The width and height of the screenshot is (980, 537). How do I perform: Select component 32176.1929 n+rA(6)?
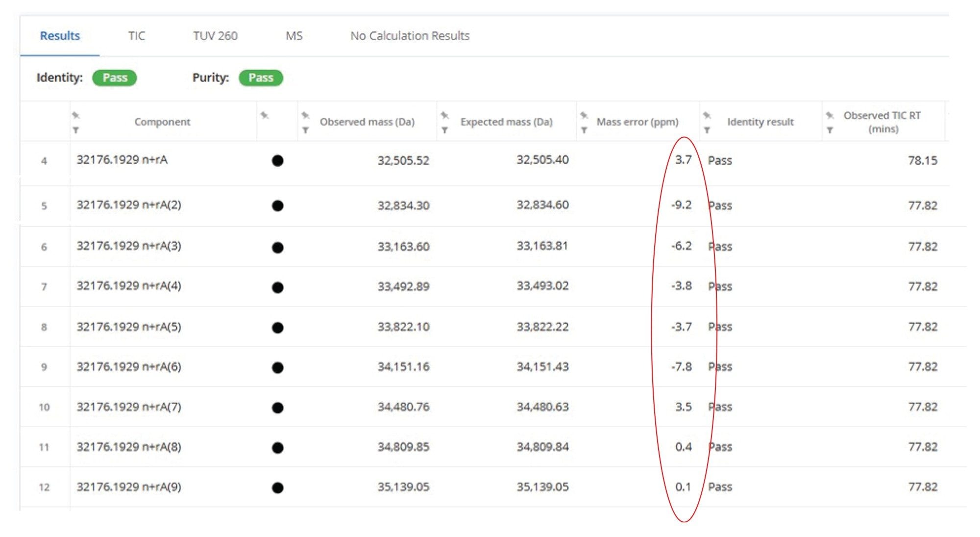(129, 366)
